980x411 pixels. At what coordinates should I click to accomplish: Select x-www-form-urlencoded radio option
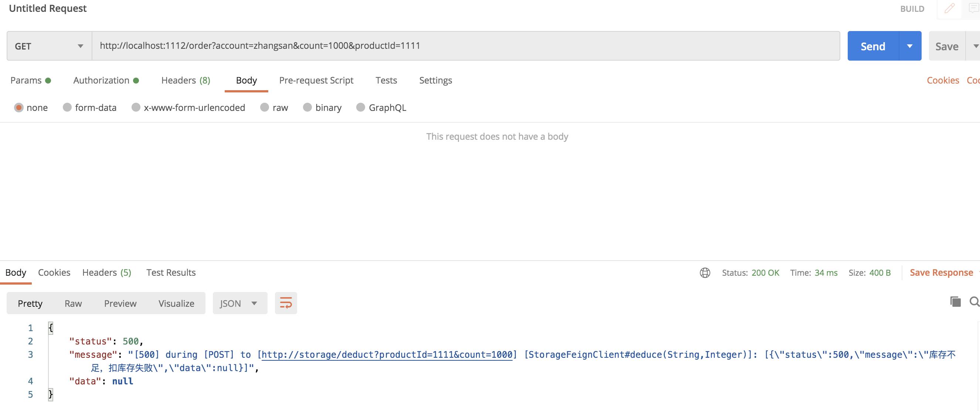pyautogui.click(x=136, y=108)
